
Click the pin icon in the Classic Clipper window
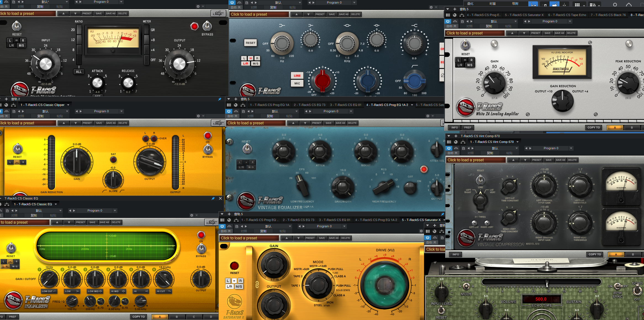220,99
